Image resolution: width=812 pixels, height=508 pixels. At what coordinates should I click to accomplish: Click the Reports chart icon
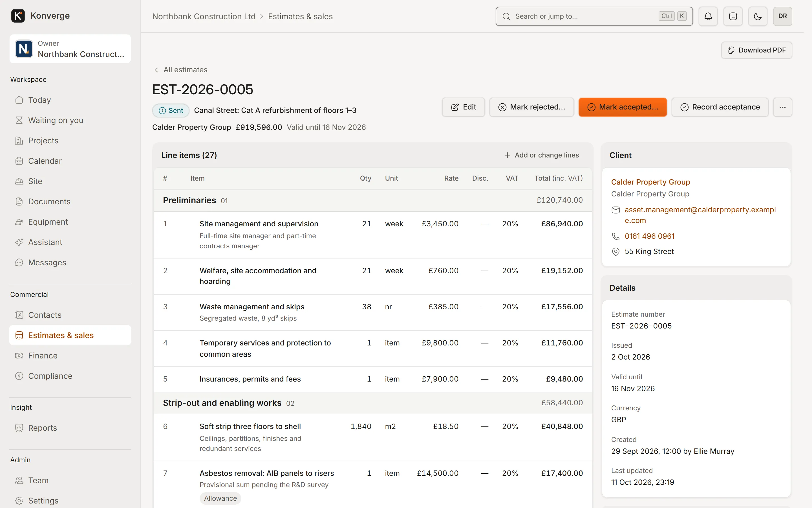[x=19, y=428]
